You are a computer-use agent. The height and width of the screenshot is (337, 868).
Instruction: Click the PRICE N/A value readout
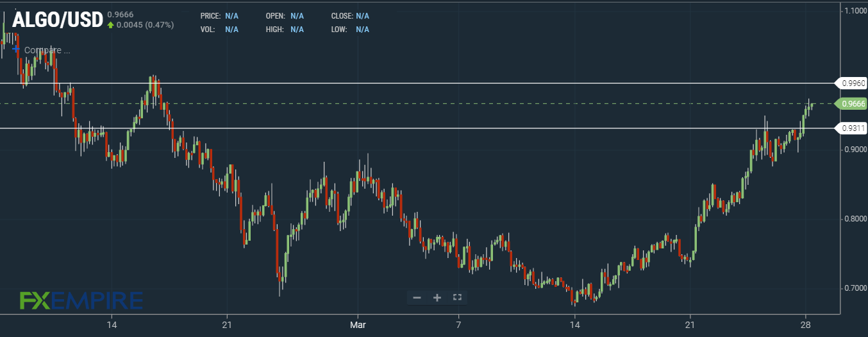click(x=232, y=15)
